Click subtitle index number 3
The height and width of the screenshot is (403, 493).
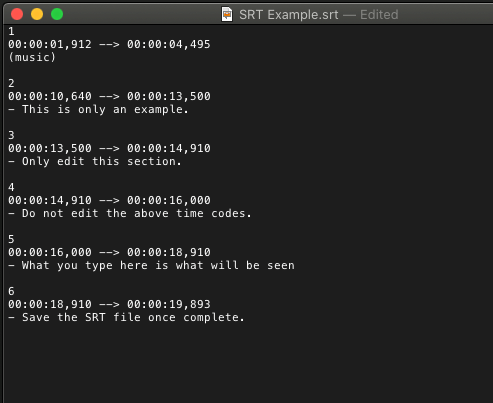point(11,135)
